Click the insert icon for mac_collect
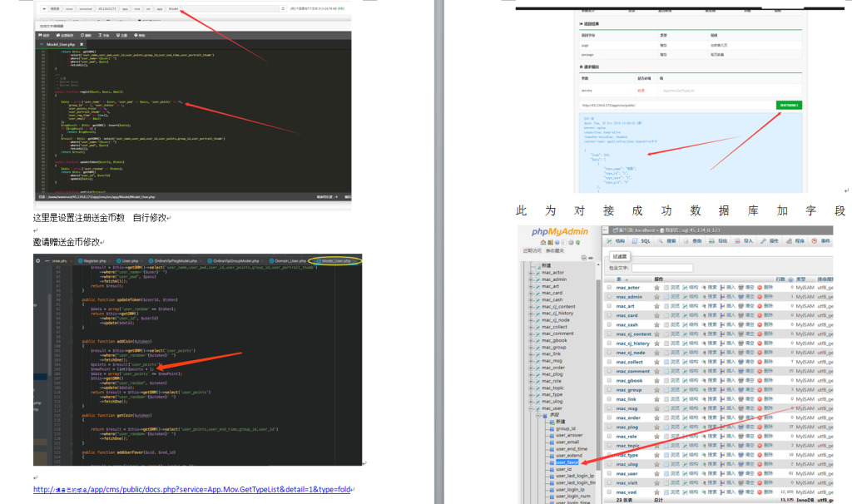The image size is (852, 504). pos(723,362)
